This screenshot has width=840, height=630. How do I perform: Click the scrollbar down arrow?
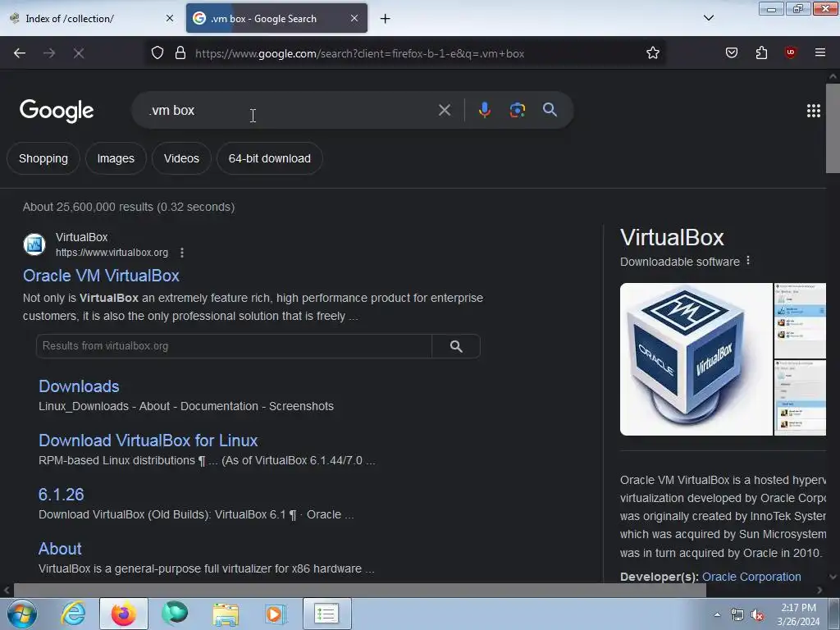(833, 577)
